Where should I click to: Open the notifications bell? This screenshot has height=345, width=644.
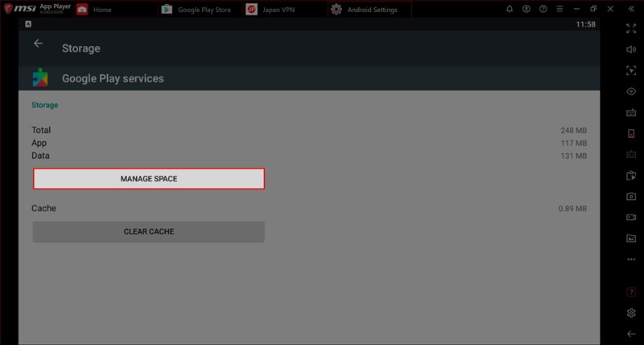(x=510, y=9)
